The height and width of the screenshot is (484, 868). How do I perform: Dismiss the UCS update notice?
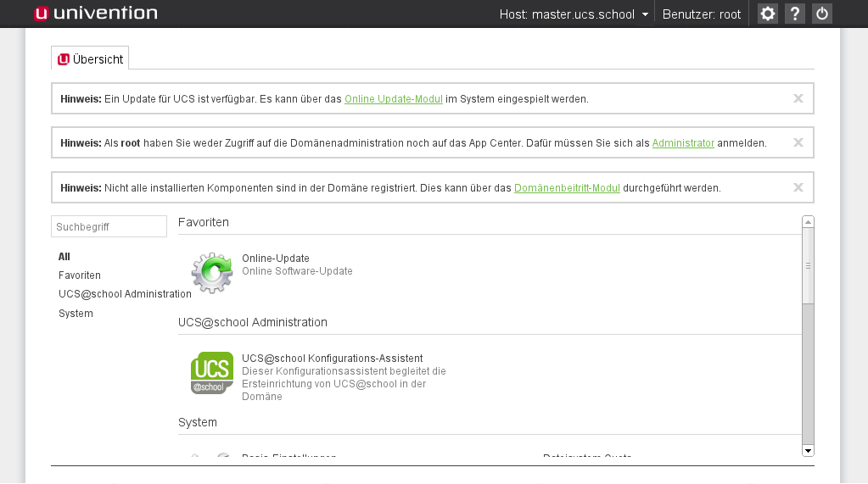[x=798, y=98]
